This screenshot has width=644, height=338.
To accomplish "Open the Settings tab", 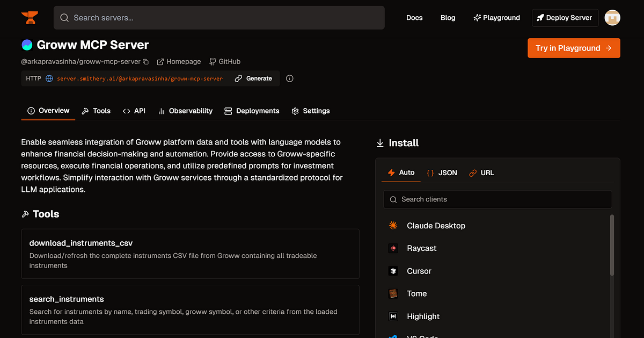I will 311,111.
